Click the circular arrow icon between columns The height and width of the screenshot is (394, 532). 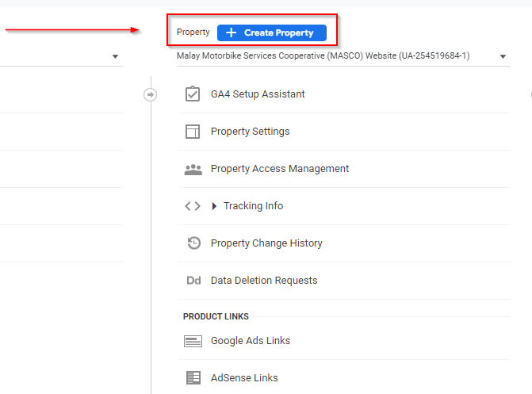tap(151, 94)
